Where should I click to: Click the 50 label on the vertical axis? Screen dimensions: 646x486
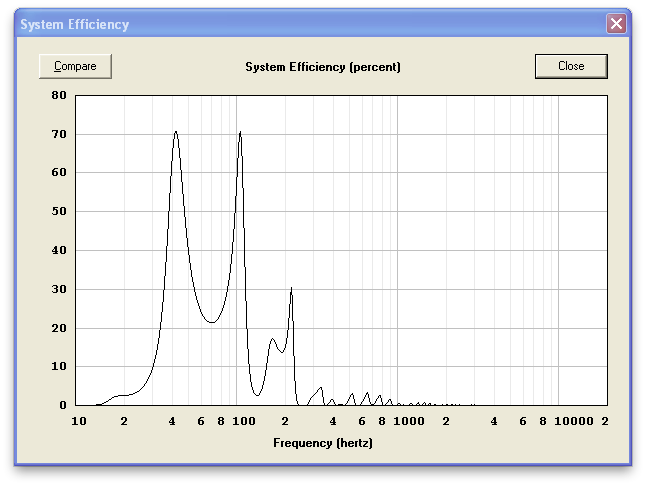click(x=59, y=211)
